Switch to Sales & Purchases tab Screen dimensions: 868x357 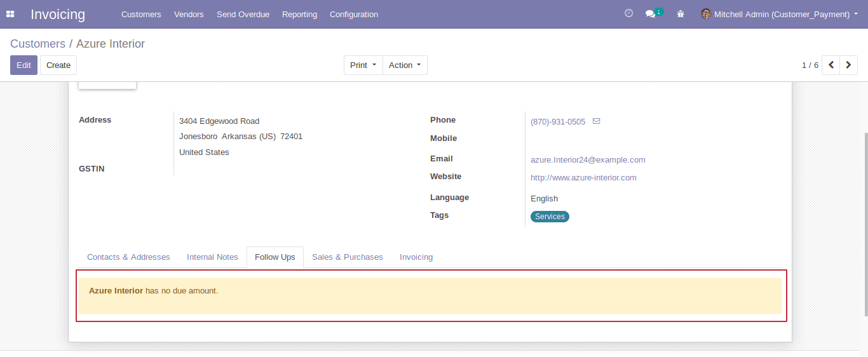pos(348,257)
